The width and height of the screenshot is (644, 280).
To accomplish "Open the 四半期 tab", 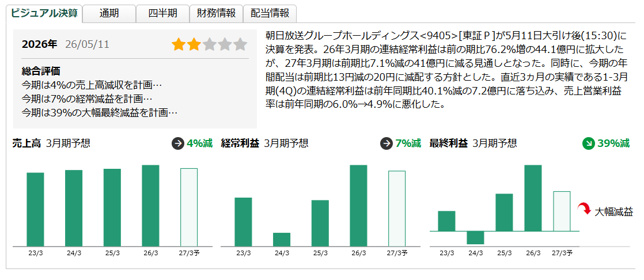I will [162, 13].
